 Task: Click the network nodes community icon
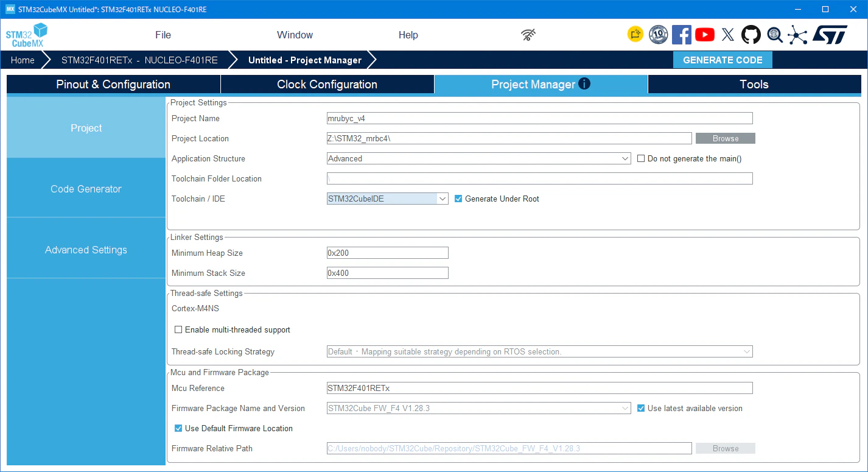coord(797,35)
